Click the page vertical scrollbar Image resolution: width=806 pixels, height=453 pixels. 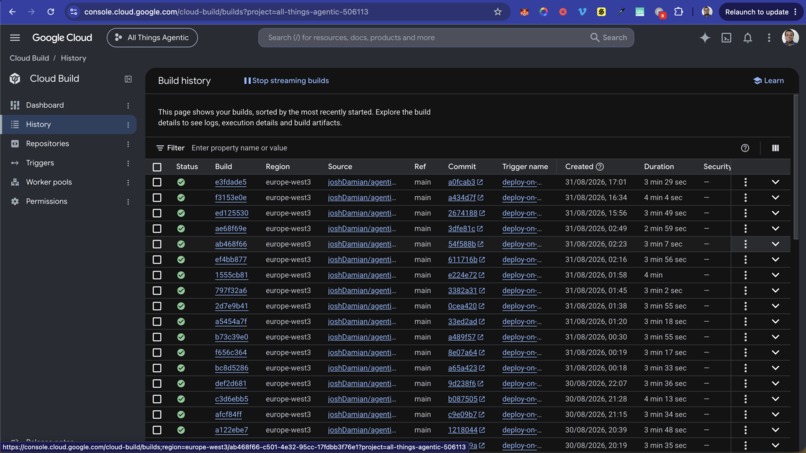(796, 165)
